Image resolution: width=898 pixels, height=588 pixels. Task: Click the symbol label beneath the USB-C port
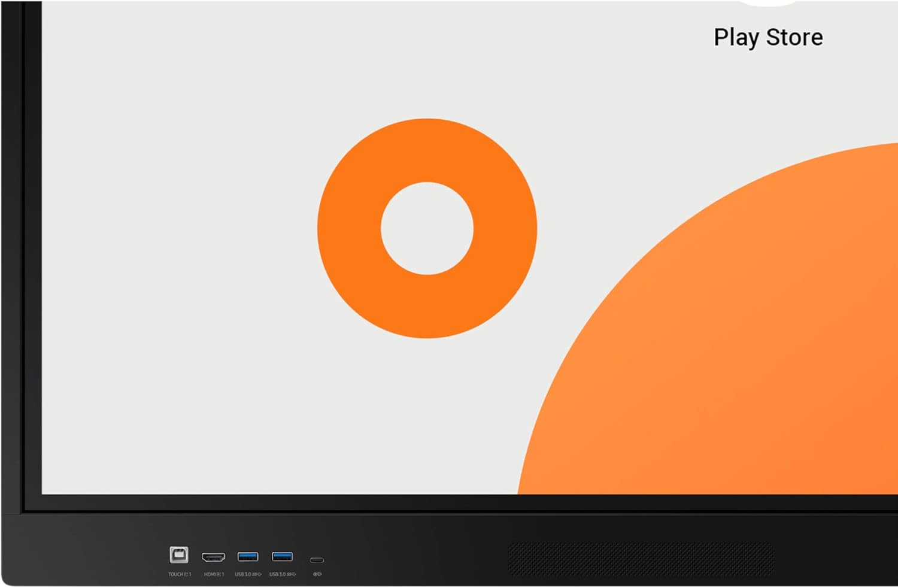317,574
